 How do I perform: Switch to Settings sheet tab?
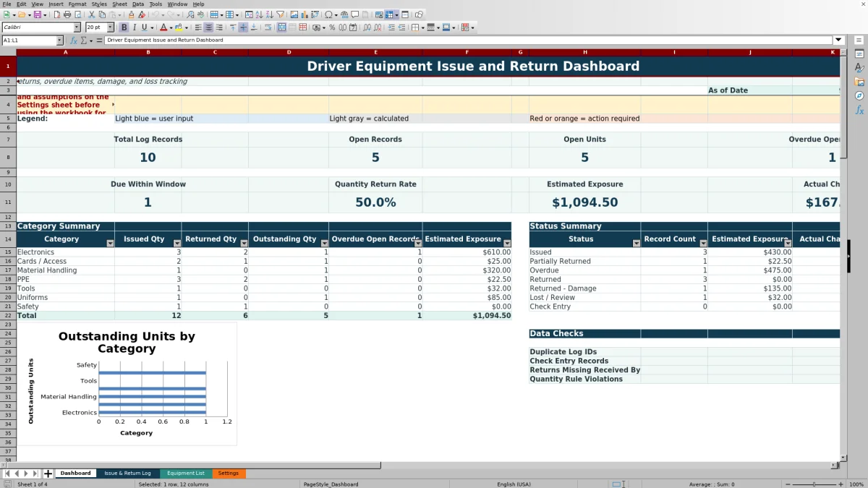pos(228,474)
